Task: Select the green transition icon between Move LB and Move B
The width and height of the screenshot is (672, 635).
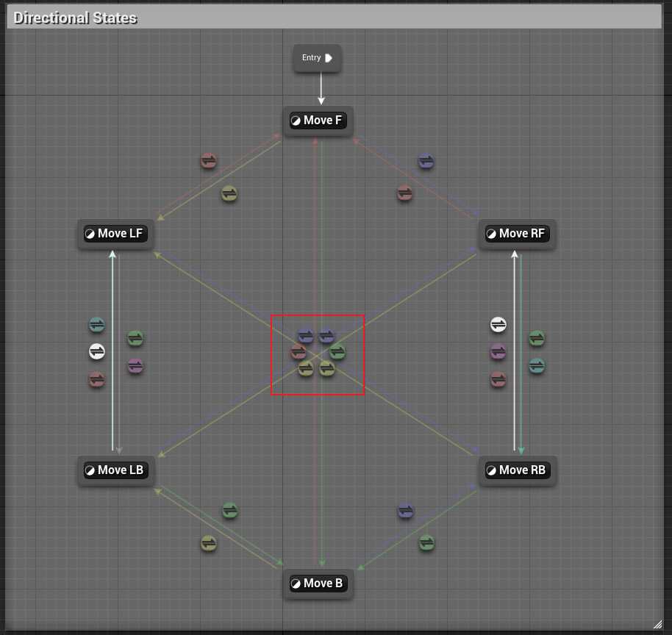Action: [x=230, y=511]
